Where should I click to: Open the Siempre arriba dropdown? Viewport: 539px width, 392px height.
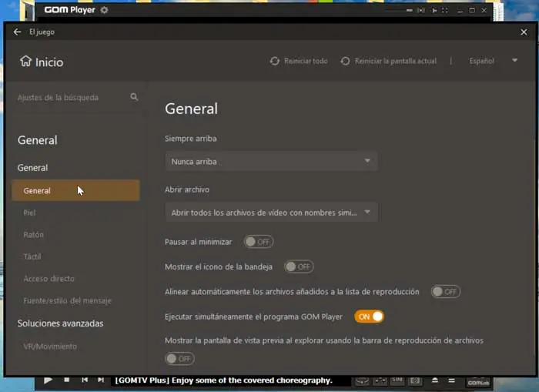(272, 161)
